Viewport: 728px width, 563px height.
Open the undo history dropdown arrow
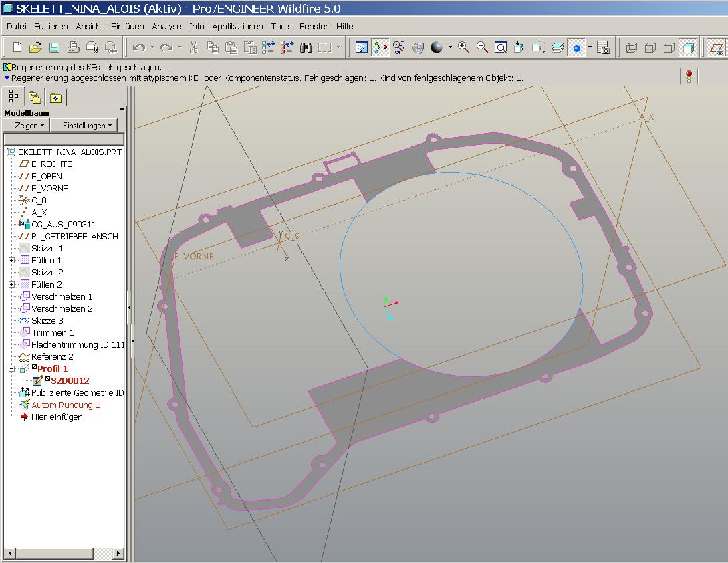coord(152,47)
